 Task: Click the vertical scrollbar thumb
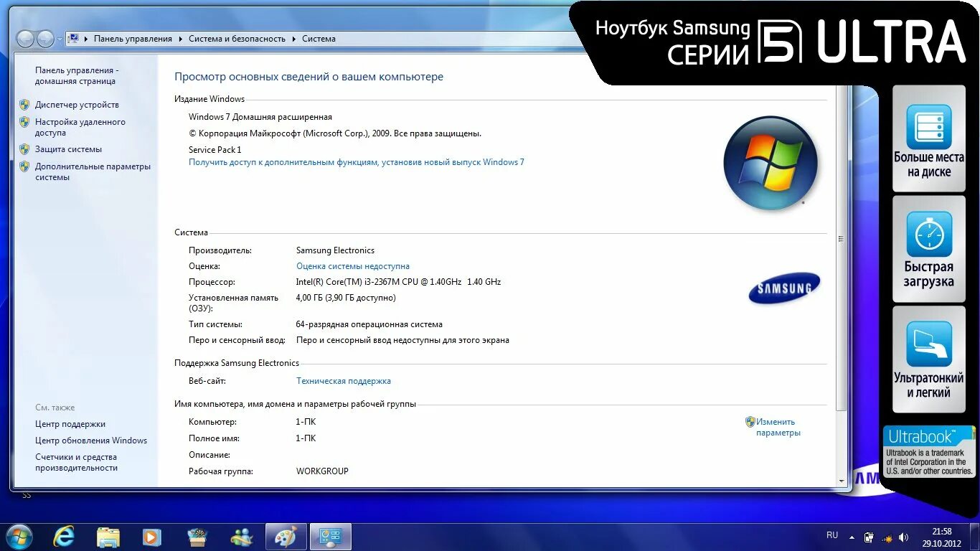coord(842,239)
